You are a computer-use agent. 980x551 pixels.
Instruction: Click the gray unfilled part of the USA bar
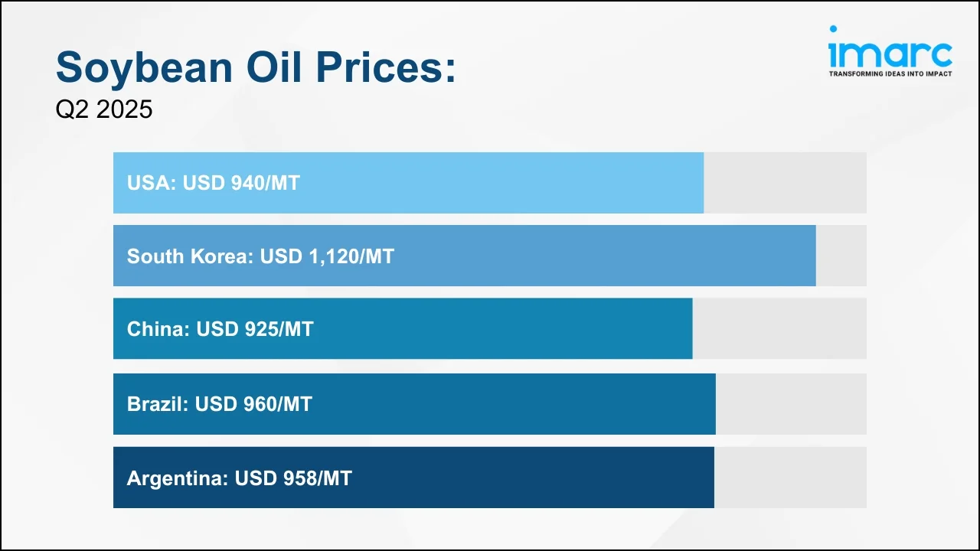pyautogui.click(x=785, y=183)
